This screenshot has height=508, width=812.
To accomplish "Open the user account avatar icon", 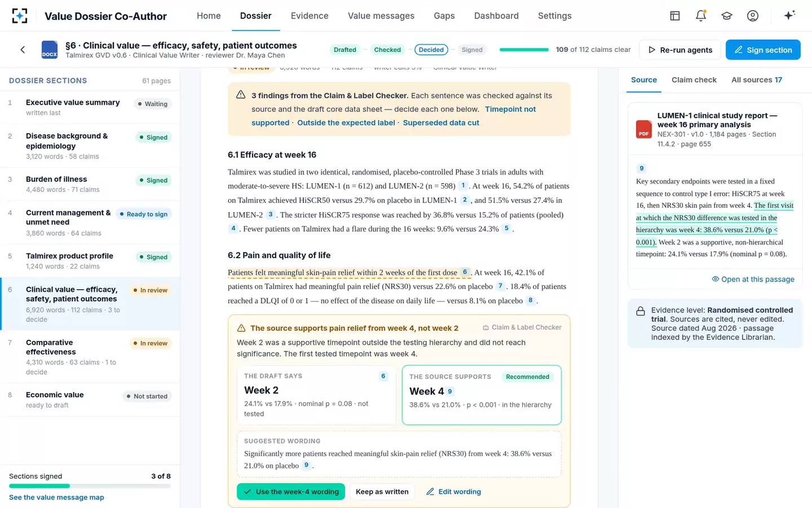I will 753,16.
